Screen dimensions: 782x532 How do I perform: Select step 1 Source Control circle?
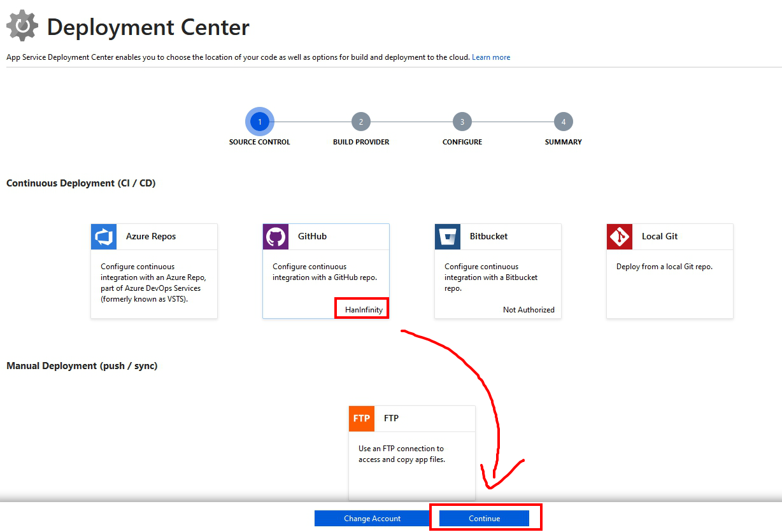point(260,122)
